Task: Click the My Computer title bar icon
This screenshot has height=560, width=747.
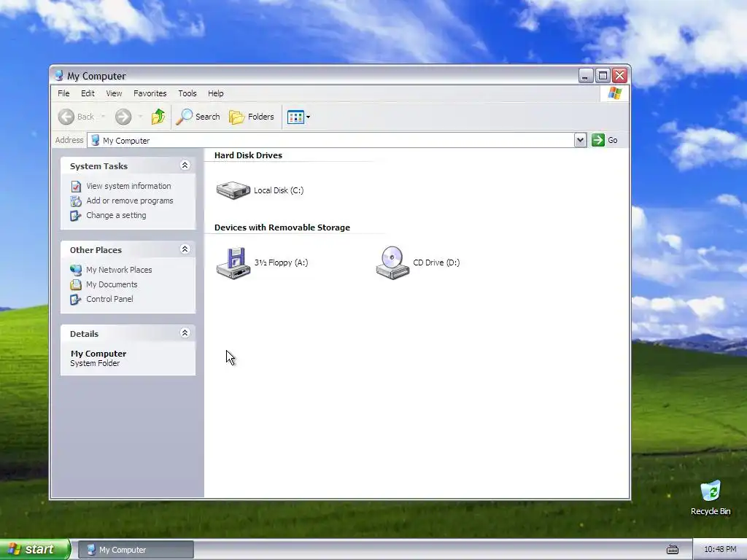Action: pyautogui.click(x=59, y=76)
